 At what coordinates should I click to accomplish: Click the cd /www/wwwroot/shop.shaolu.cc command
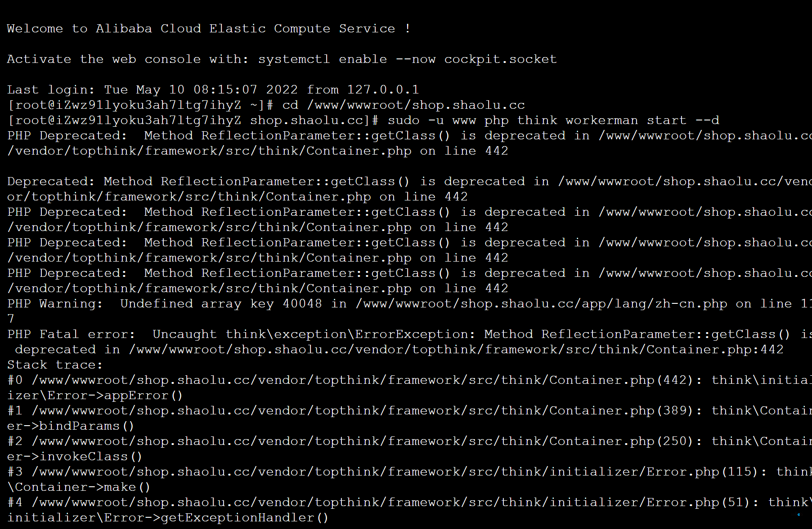coord(403,105)
